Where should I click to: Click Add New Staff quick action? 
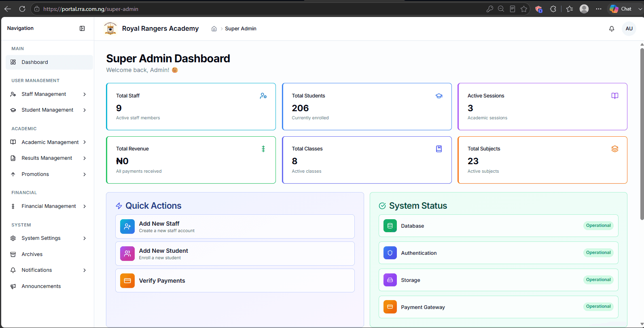tap(235, 226)
